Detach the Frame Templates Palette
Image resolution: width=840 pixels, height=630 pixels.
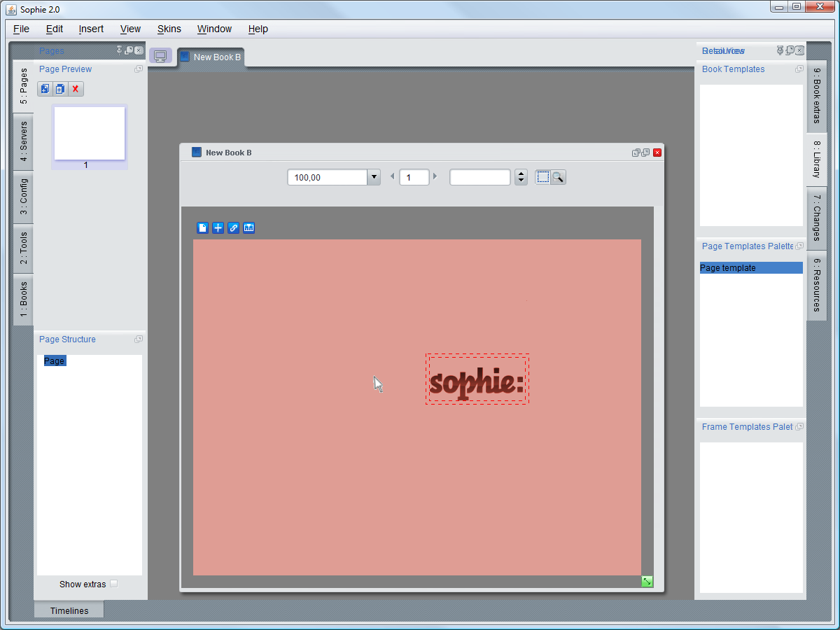[799, 427]
